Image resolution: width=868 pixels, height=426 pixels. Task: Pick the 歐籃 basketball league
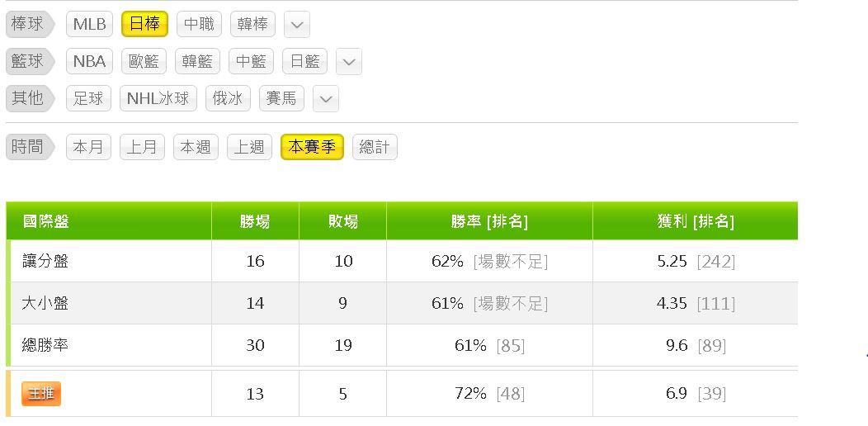(x=144, y=61)
